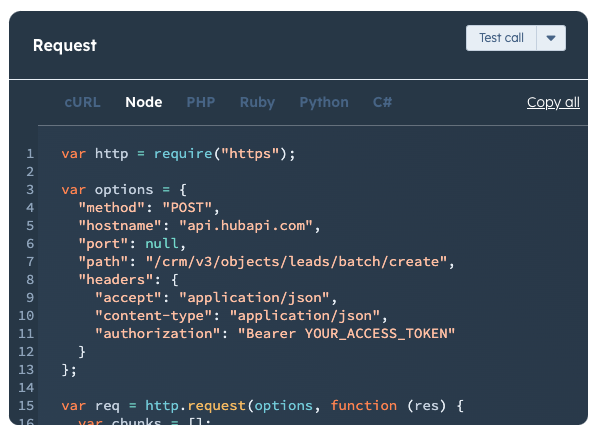This screenshot has width=600, height=436.
Task: Click the require("https") code on line 1
Action: point(225,154)
